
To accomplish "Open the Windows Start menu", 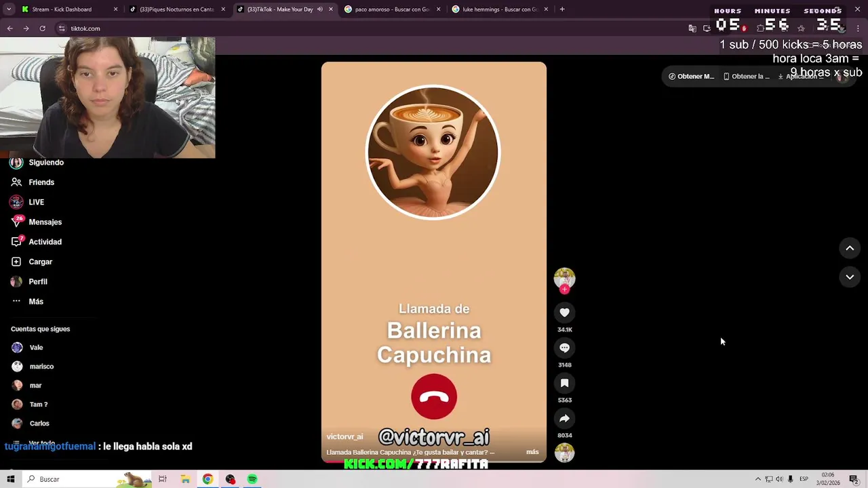I will pyautogui.click(x=10, y=479).
